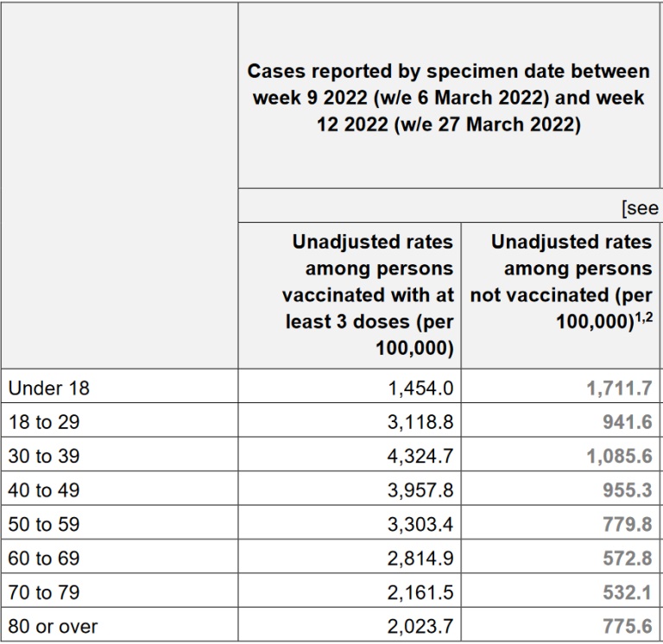Select the '18 to 29' age group cell

pyautogui.click(x=43, y=422)
